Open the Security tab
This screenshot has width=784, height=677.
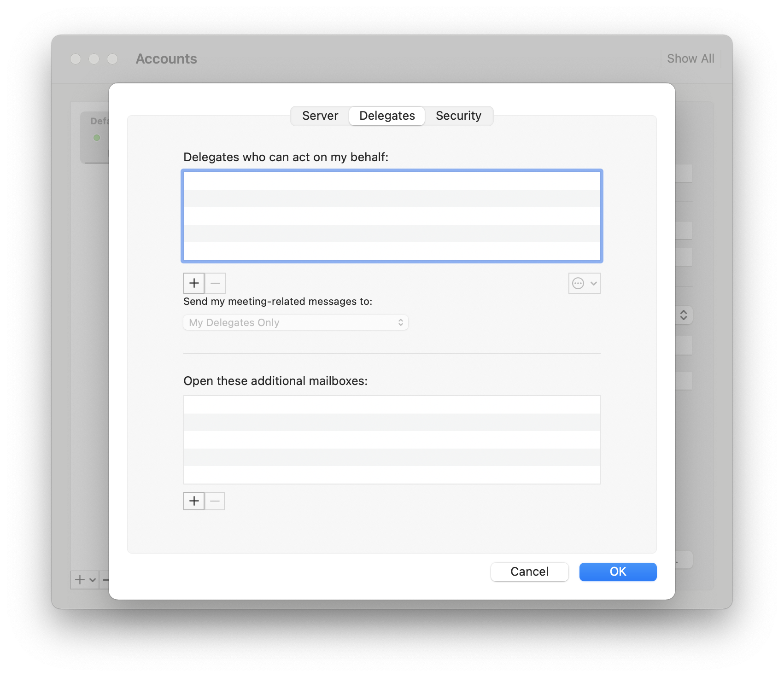[458, 116]
